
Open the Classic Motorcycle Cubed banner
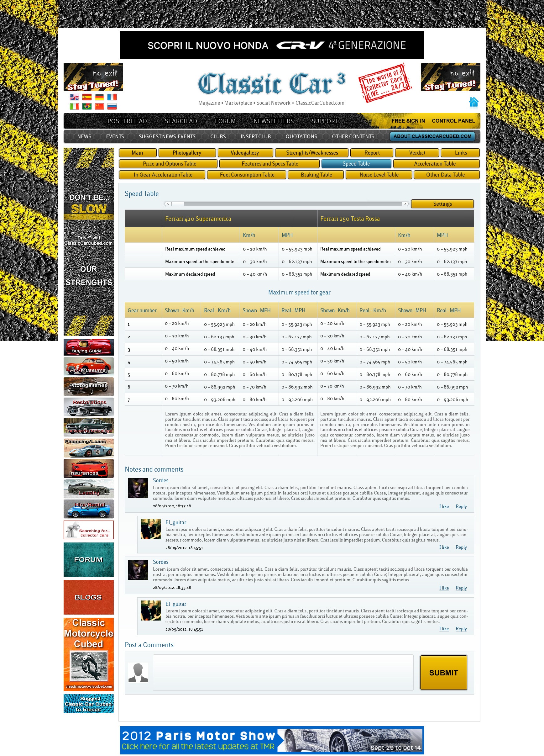(89, 654)
